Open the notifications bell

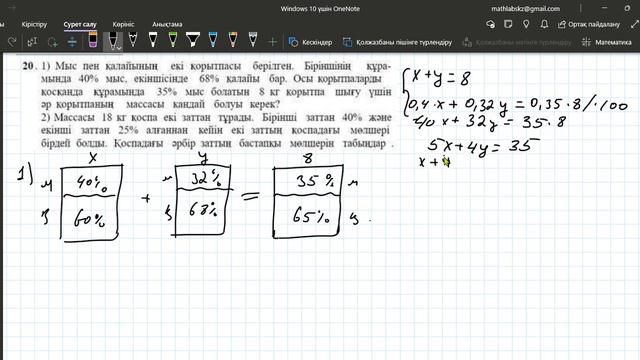point(544,24)
